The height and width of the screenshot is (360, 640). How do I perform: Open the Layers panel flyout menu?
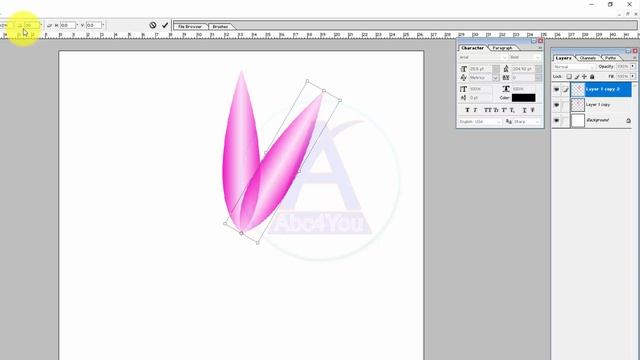pos(635,58)
